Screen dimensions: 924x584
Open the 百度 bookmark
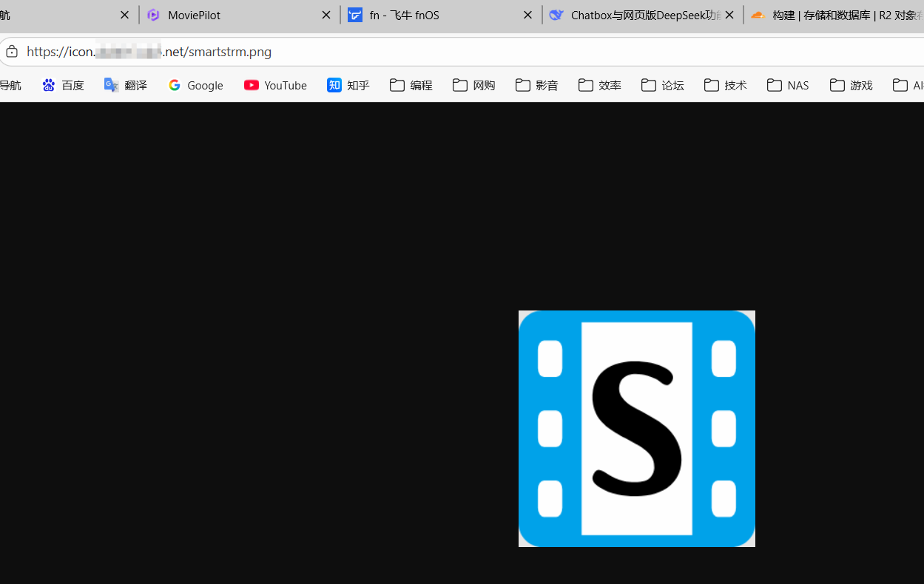tap(64, 85)
